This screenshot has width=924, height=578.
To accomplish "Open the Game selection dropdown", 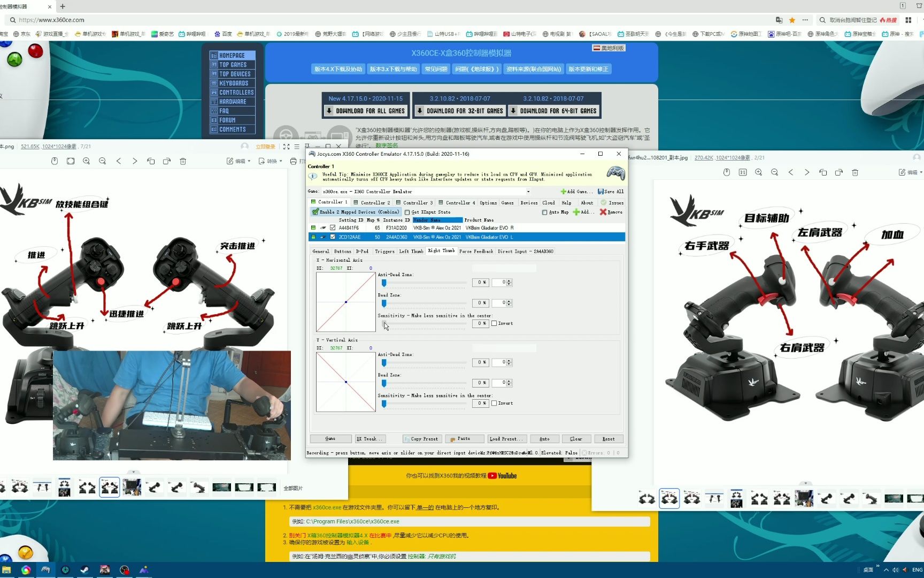I will [528, 191].
